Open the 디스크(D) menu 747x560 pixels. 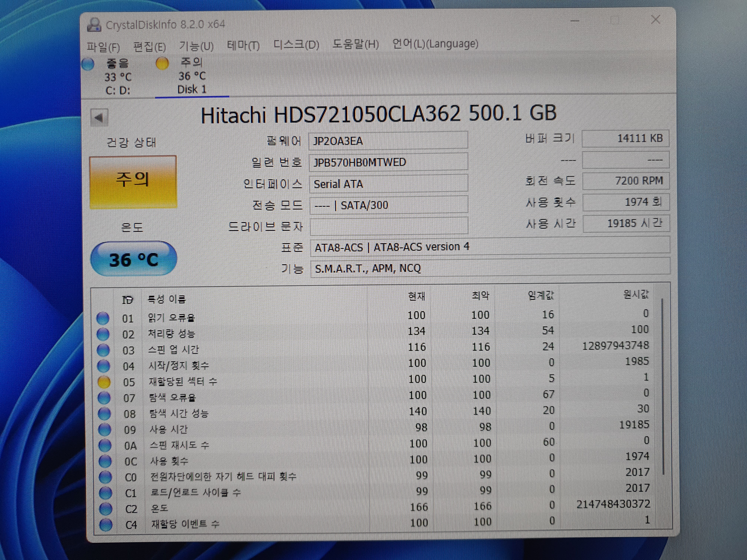coord(296,45)
